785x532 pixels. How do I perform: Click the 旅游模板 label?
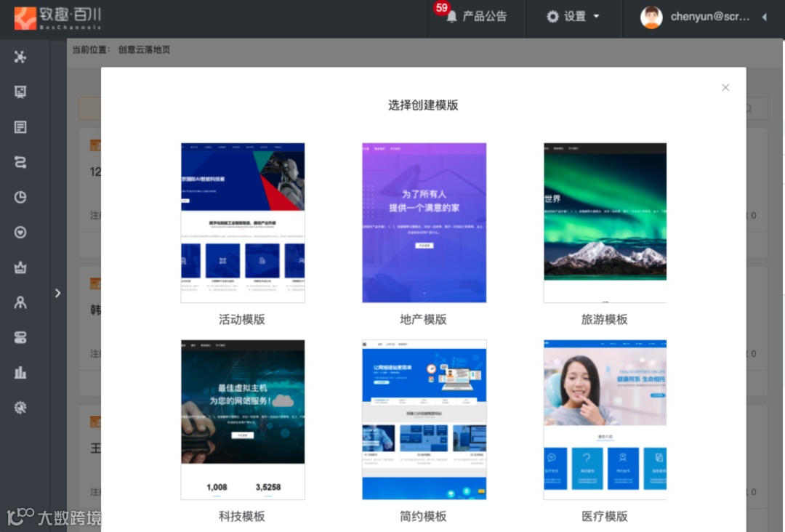604,319
